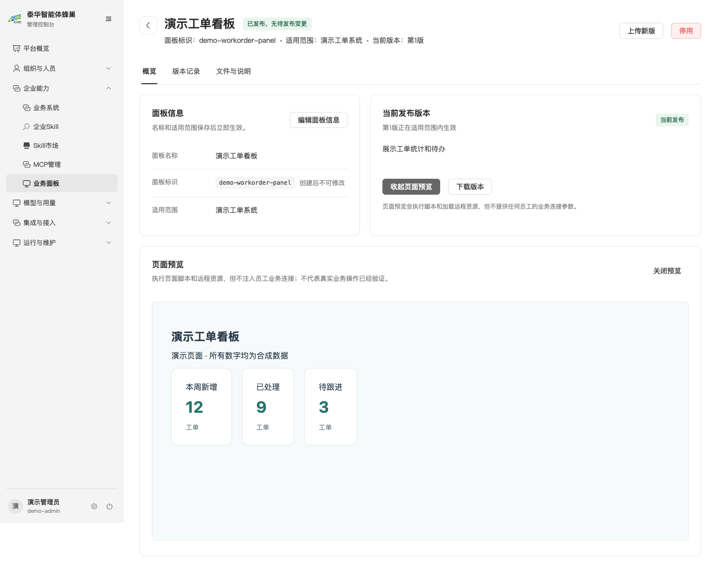
Task: Click the 集成与接入 link icon
Action: [x=16, y=223]
